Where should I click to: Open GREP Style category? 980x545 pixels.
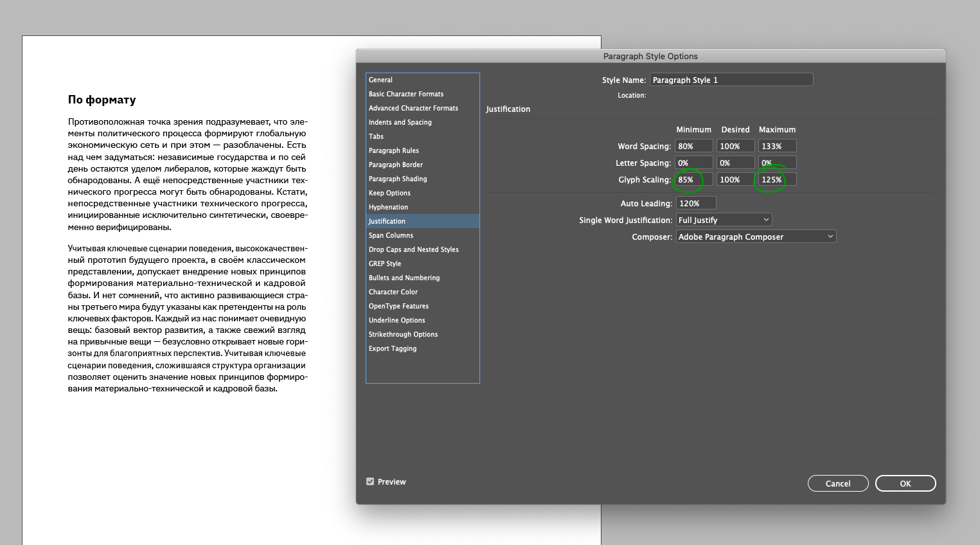click(x=422, y=264)
